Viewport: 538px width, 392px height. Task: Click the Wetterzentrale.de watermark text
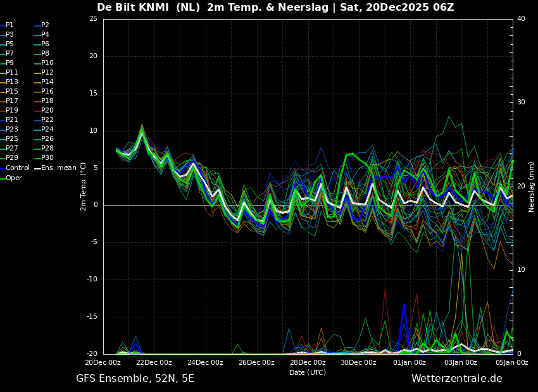pyautogui.click(x=456, y=379)
